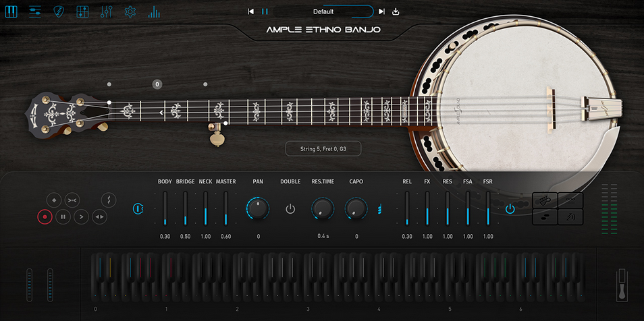Toggle the DOUBLE power button
644x321 pixels.
pyautogui.click(x=290, y=209)
